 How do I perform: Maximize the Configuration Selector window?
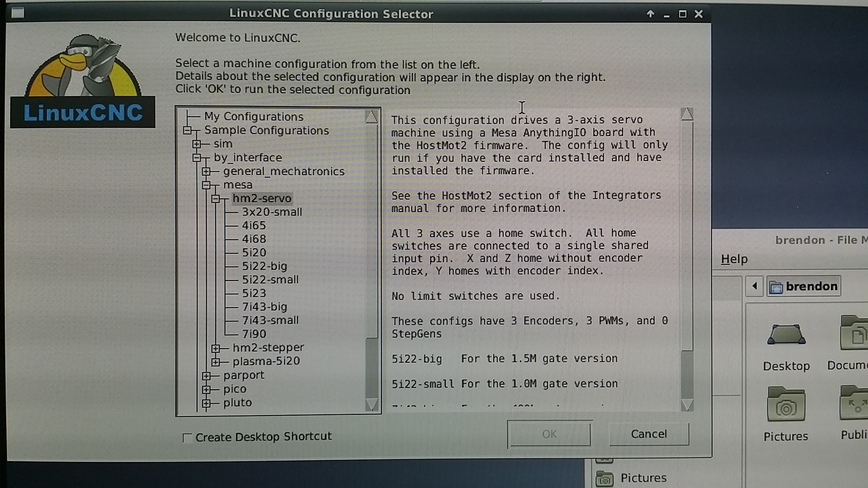point(682,14)
